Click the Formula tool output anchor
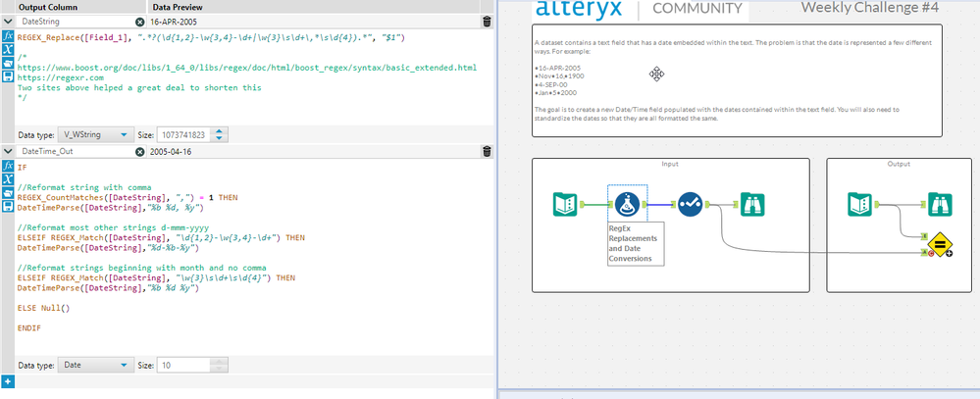The width and height of the screenshot is (980, 399). pos(644,204)
